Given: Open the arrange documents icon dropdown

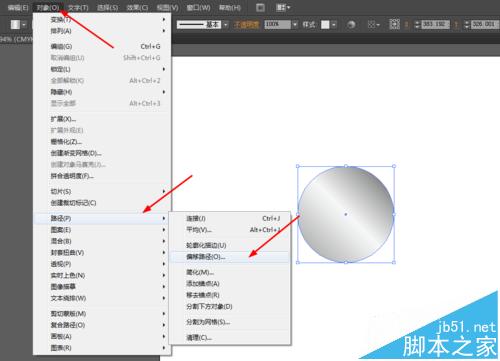Looking at the screenshot, I should click(283, 7).
